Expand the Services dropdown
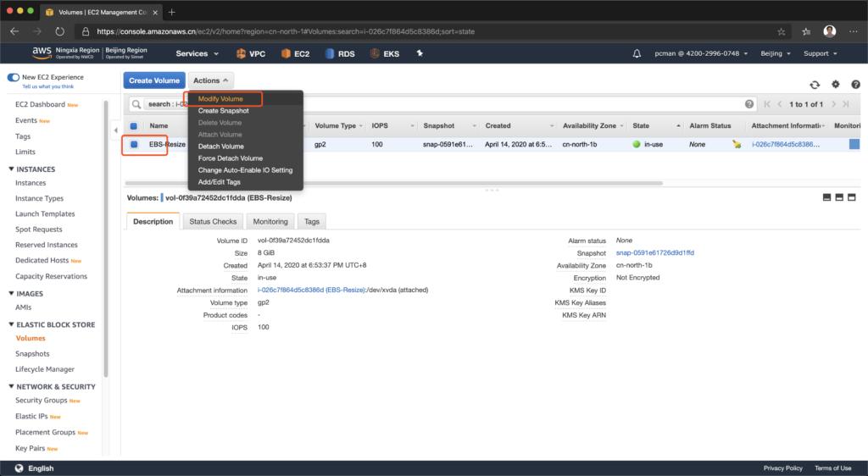This screenshot has width=868, height=476. point(197,53)
